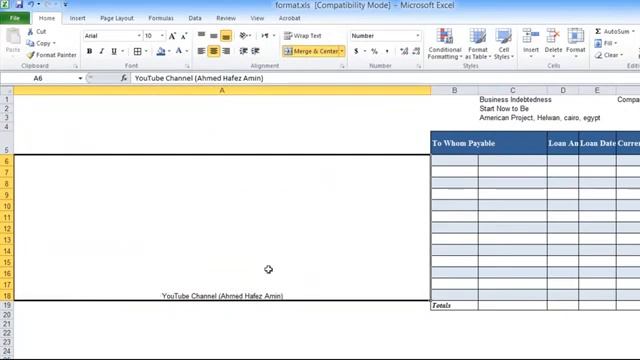Open Format as Table gallery
The width and height of the screenshot is (640, 360).
pos(478,44)
